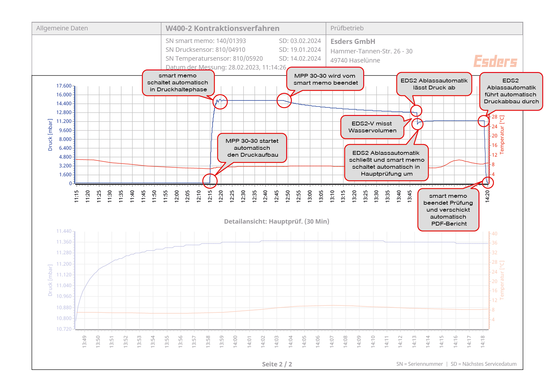
Task: Click the '13:45' time tick label
Action: tap(410, 196)
